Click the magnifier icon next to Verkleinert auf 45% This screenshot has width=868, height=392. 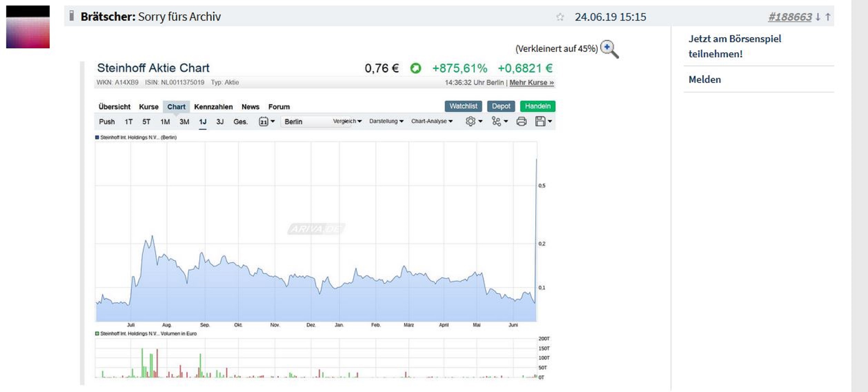(609, 49)
